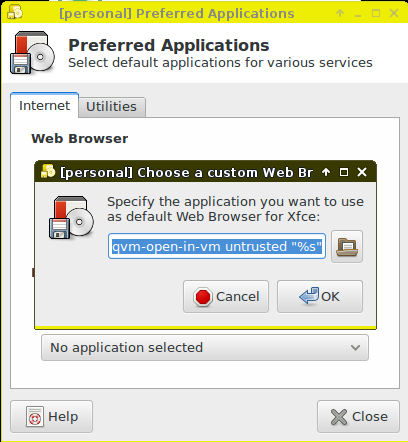This screenshot has height=442, width=408.
Task: Click the up-arrow icon in the yellow Preferred Applications title bar
Action: [x=340, y=13]
